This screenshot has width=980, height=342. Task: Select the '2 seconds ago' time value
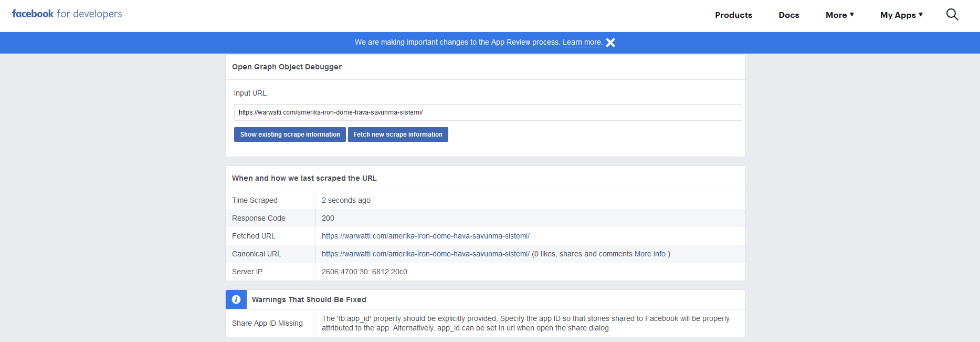pyautogui.click(x=346, y=200)
